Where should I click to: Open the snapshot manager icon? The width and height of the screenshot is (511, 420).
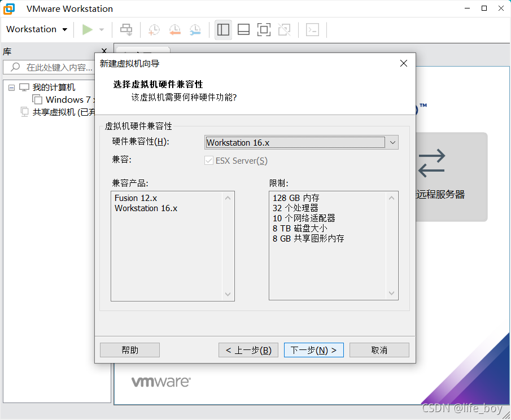(195, 30)
